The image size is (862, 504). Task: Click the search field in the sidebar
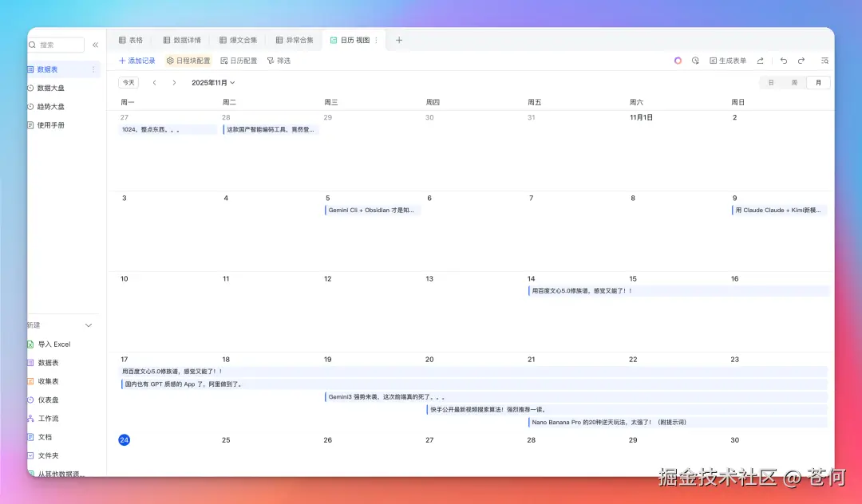(x=56, y=45)
